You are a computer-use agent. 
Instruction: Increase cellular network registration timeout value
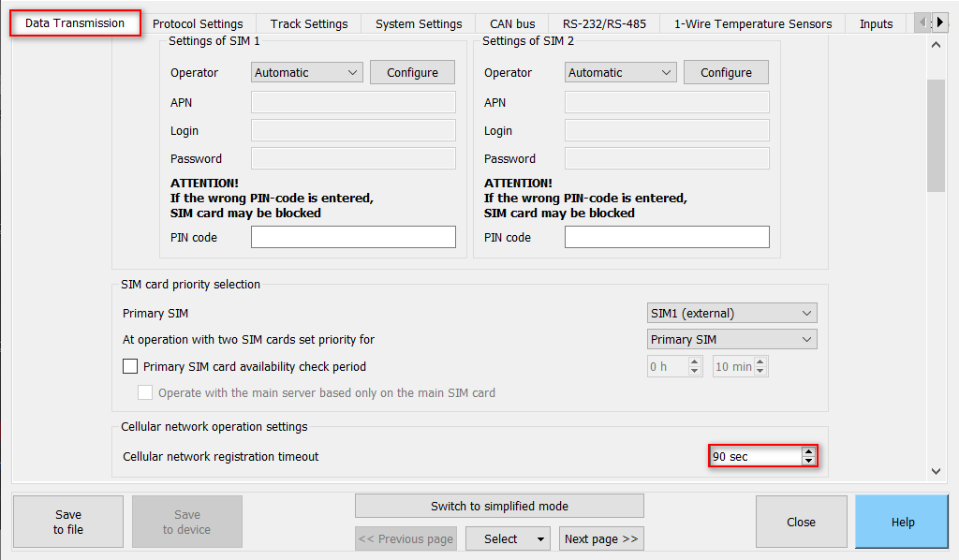coord(808,451)
